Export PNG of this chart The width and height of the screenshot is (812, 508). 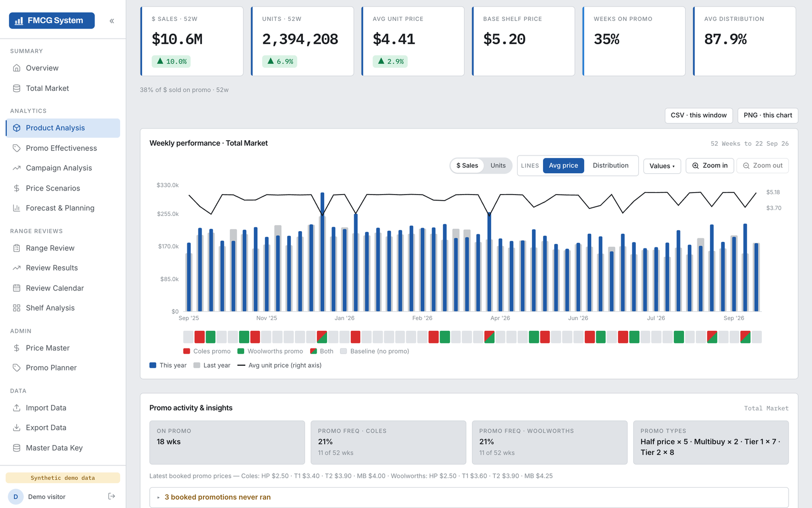[768, 115]
